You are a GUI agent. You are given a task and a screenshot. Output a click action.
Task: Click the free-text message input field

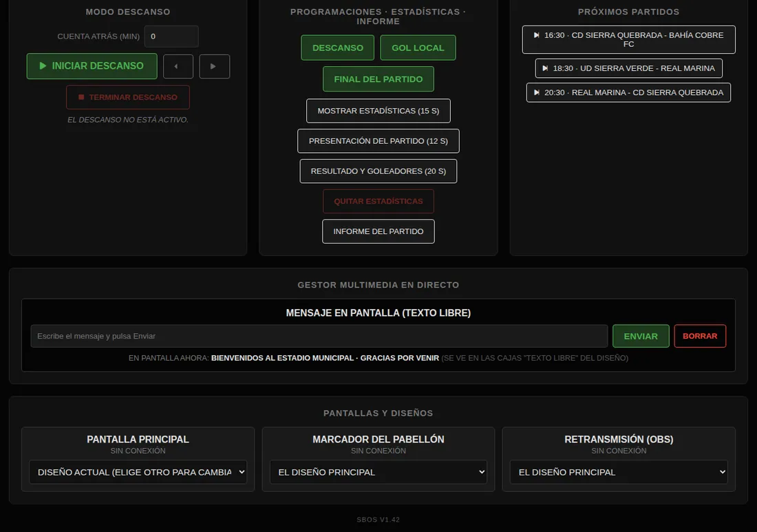click(x=319, y=336)
